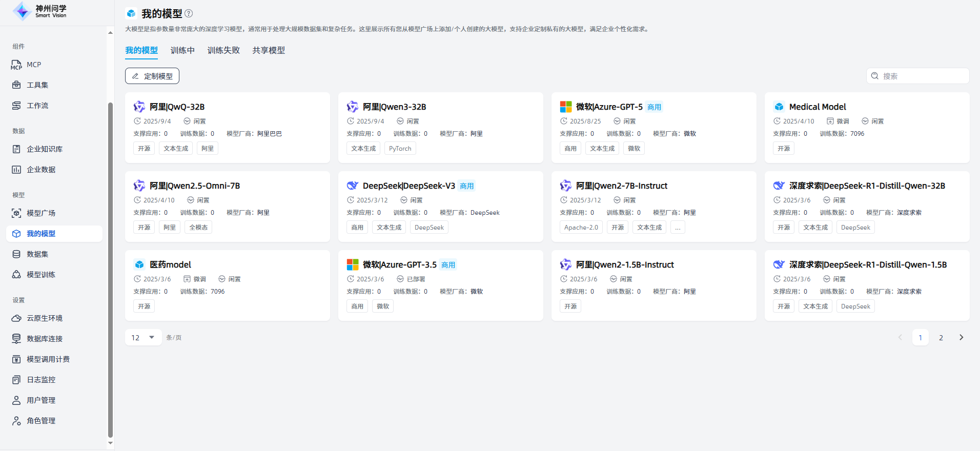Screen dimensions: 980x451
Task: Click the 定制模型 button
Action: (152, 76)
